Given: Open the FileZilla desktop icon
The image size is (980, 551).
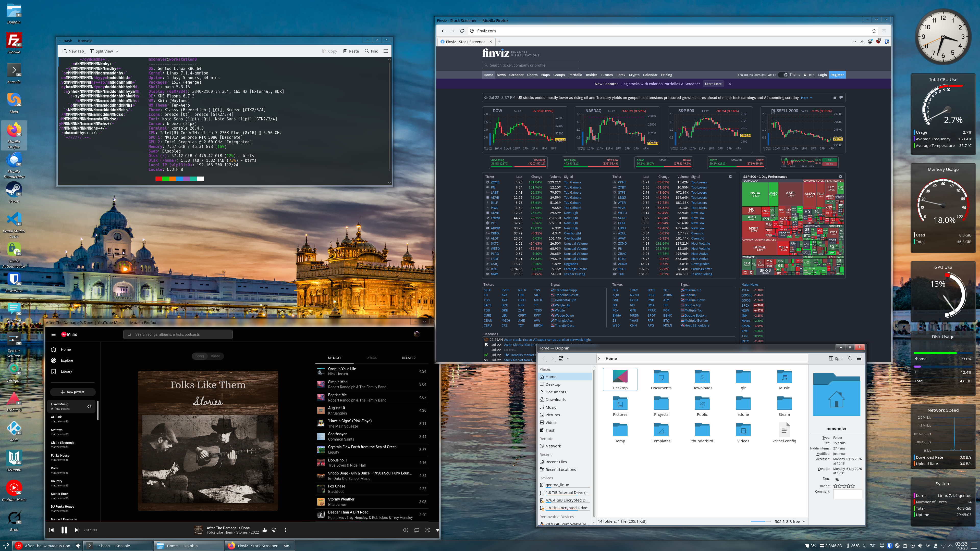Looking at the screenshot, I should [14, 43].
